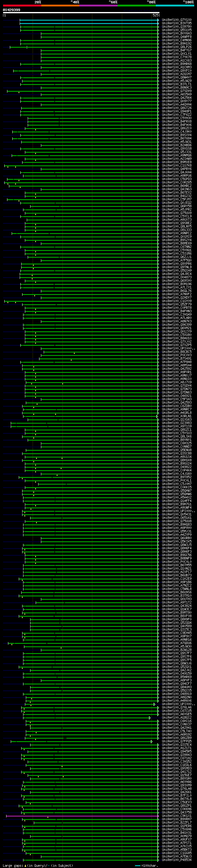Viewport: 197px width, 868px height.
Task: Select the UniRef100_Q42661 label
Action: [177, 792]
